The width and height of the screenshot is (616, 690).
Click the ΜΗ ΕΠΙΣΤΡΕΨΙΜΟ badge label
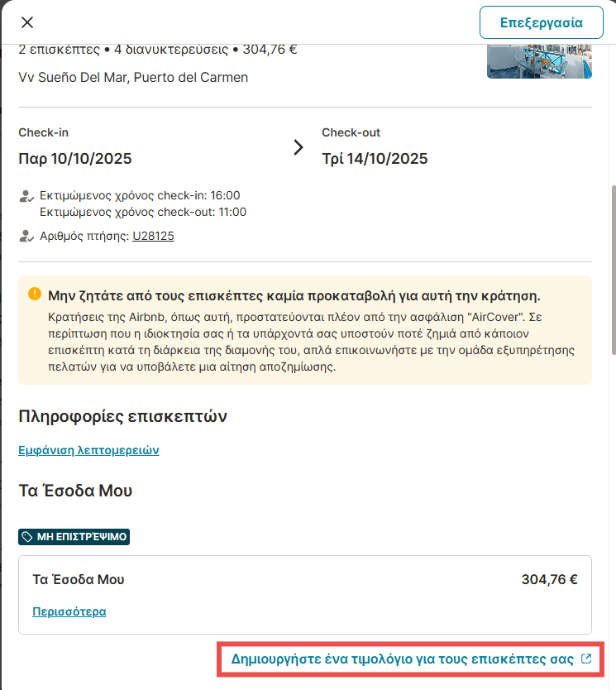pos(81,537)
